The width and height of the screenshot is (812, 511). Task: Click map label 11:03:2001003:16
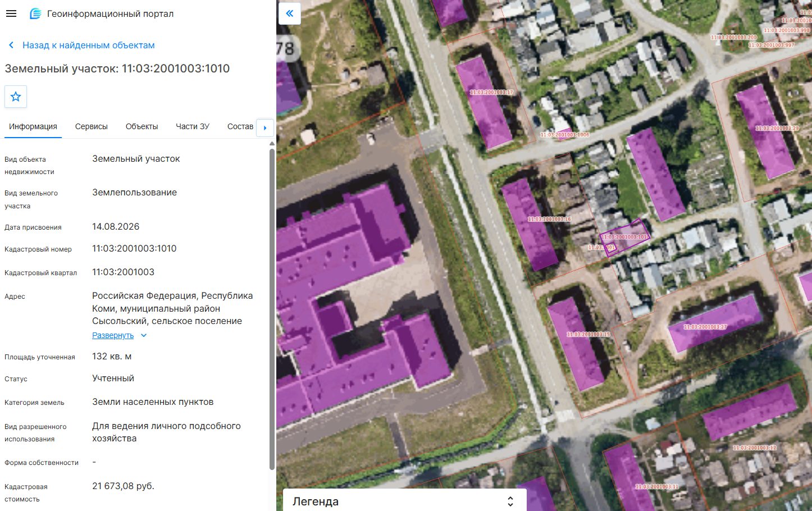tap(549, 219)
